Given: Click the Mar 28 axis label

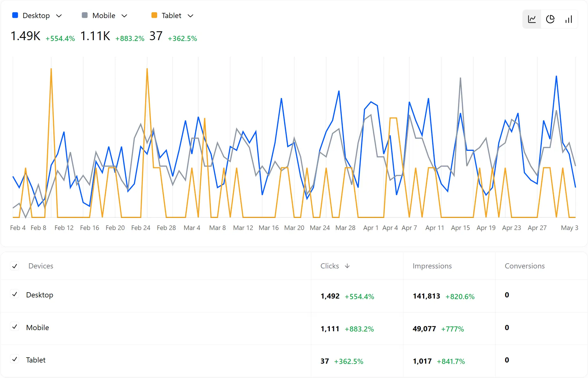Looking at the screenshot, I should 345,228.
